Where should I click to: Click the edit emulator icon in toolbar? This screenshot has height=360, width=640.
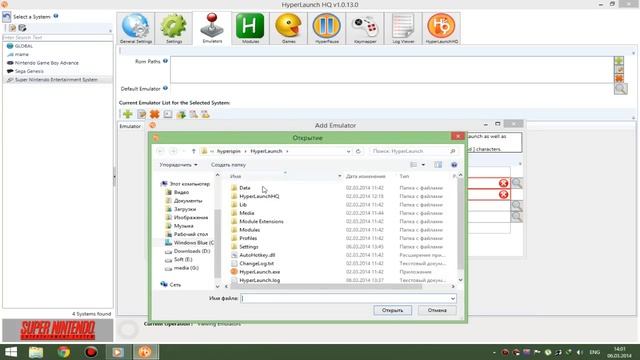(x=141, y=114)
